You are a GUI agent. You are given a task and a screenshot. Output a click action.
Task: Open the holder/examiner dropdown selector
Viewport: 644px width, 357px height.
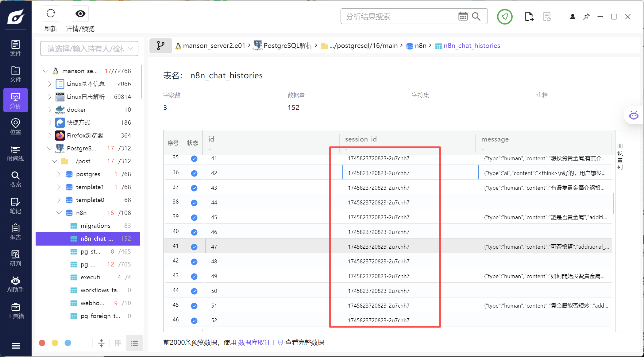click(89, 49)
